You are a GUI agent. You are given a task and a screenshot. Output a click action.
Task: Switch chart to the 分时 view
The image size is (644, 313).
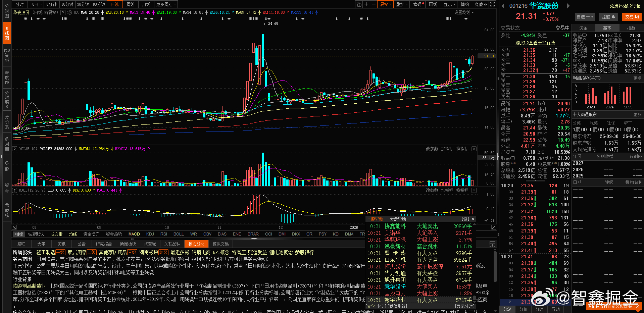[x=20, y=4]
